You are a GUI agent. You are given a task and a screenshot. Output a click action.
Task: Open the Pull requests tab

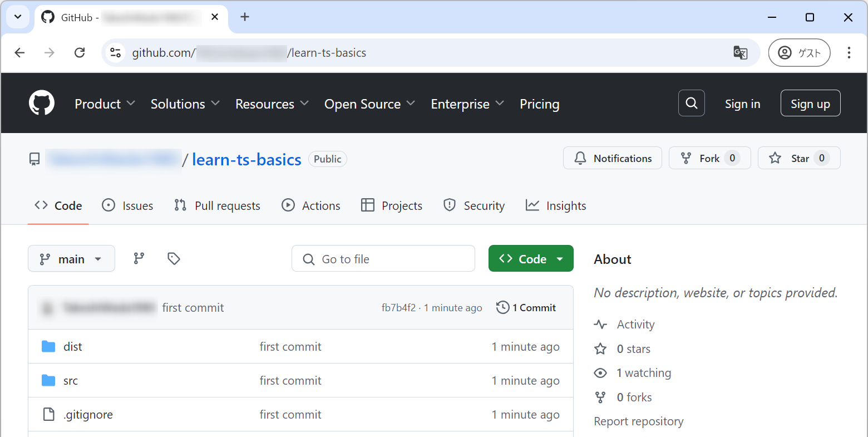[217, 206]
